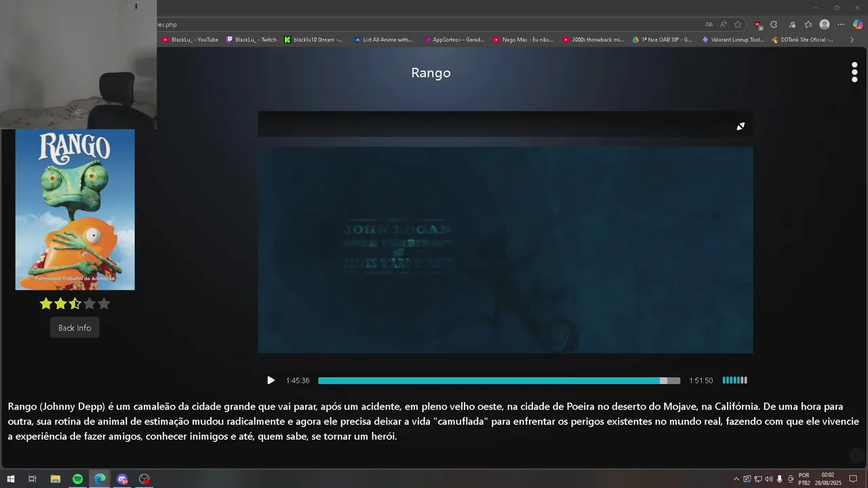Open the taskbar clock and date
Viewport: 868px width, 488px height.
pos(828,479)
